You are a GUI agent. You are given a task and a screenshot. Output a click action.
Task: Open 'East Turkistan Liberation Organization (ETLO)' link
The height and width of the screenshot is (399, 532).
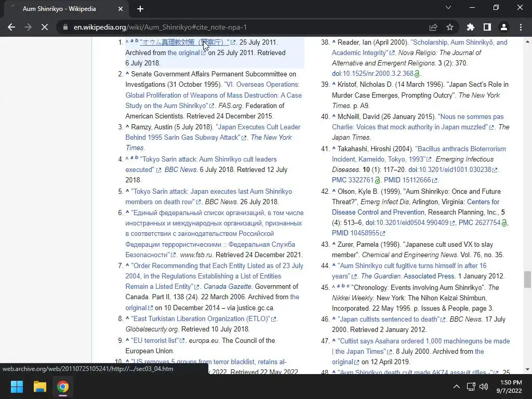point(204,319)
